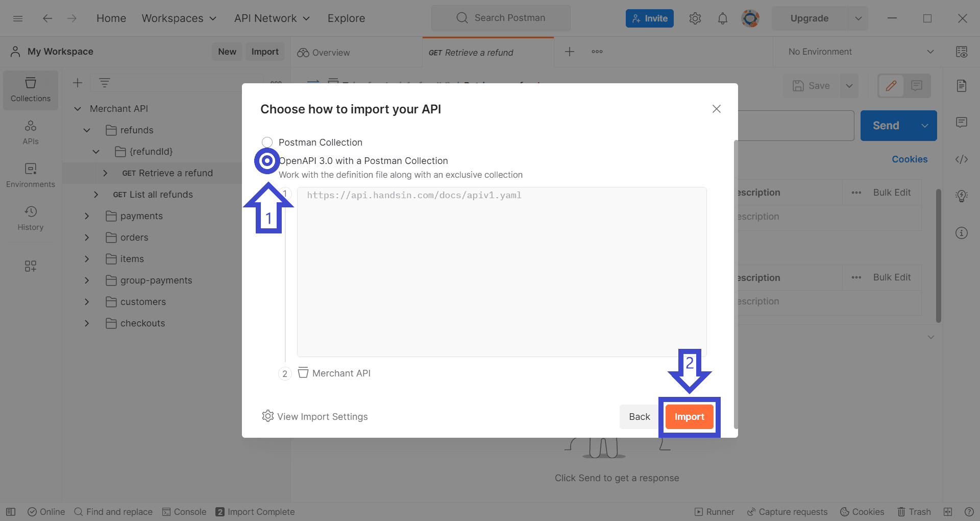Open the APIs sidebar panel

[31, 133]
